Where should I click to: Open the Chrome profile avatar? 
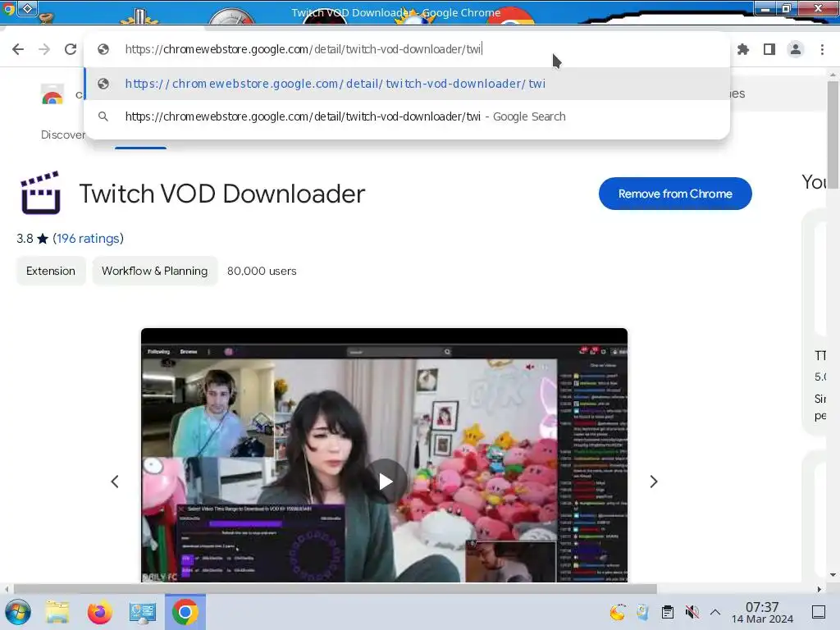(796, 49)
